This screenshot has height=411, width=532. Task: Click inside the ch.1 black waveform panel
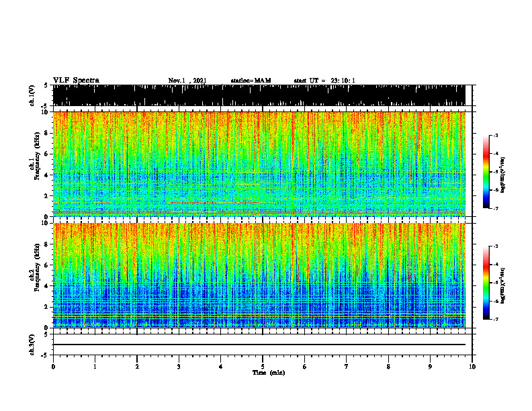(x=259, y=95)
